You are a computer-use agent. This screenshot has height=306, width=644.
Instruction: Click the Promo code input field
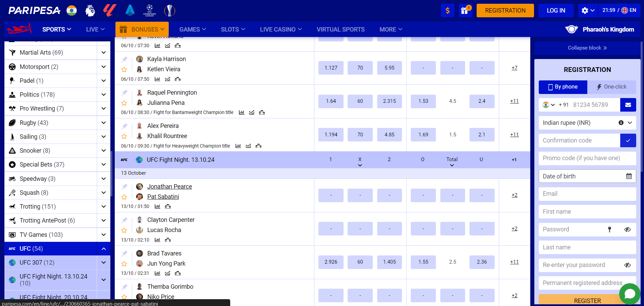(587, 158)
